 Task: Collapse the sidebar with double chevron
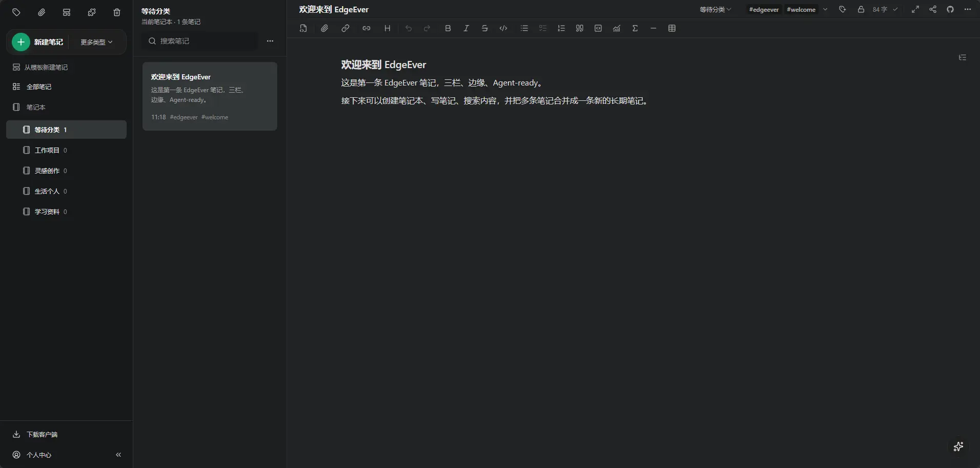[x=118, y=455]
